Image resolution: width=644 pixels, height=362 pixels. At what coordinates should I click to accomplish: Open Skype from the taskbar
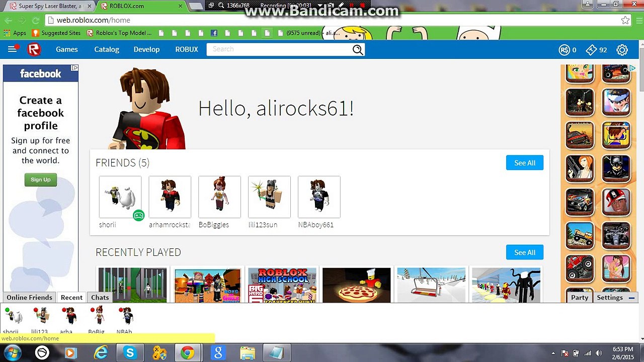point(130,353)
